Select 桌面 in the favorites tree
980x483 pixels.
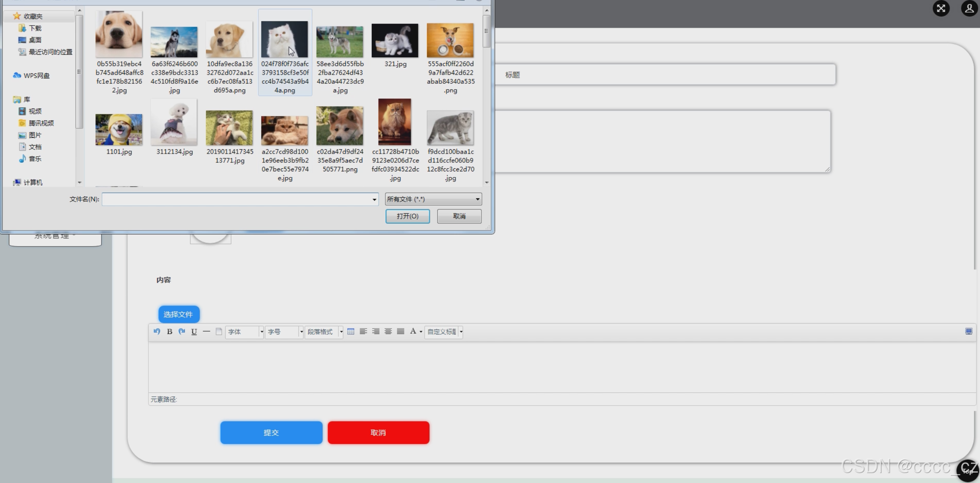pyautogui.click(x=35, y=40)
